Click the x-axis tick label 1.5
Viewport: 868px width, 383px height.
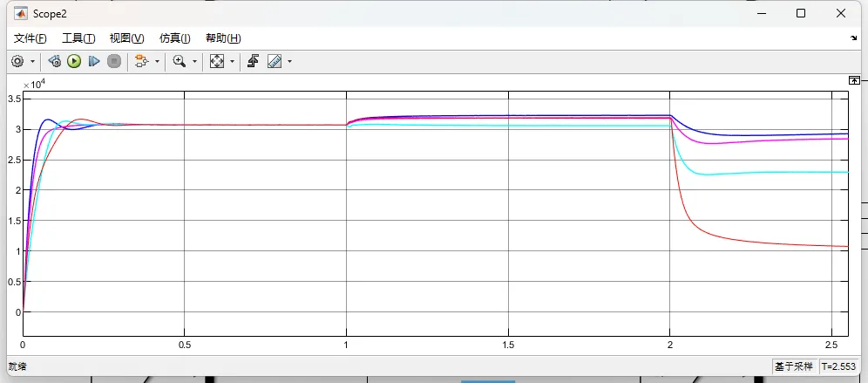507,345
